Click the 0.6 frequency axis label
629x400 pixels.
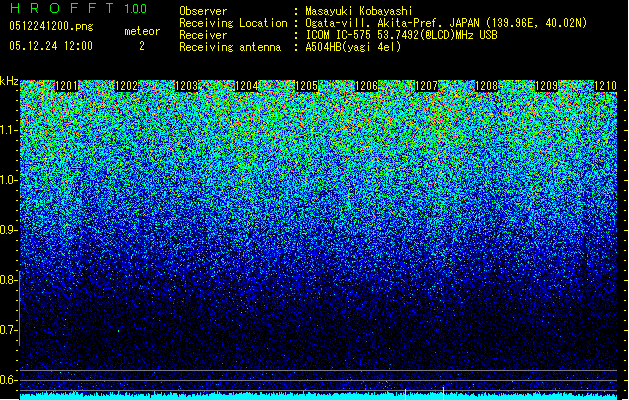click(9, 380)
